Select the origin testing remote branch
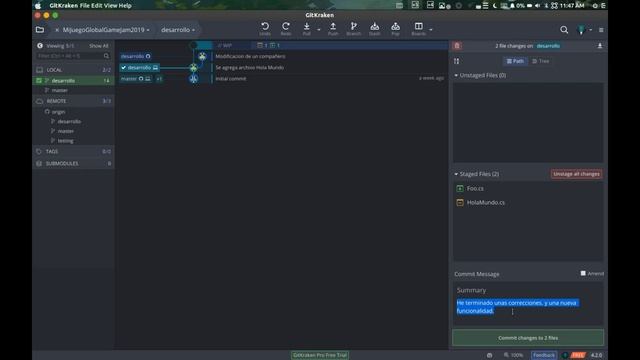640x360 pixels. coord(65,141)
